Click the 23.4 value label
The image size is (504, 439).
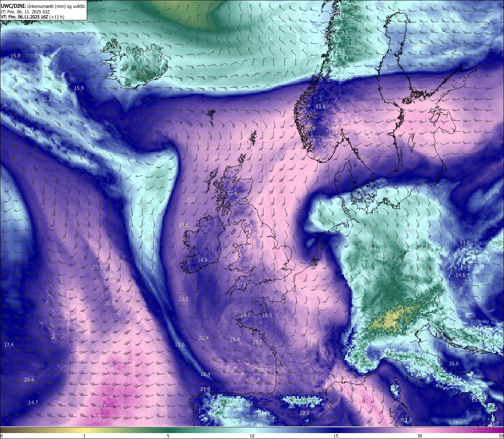tap(204, 338)
